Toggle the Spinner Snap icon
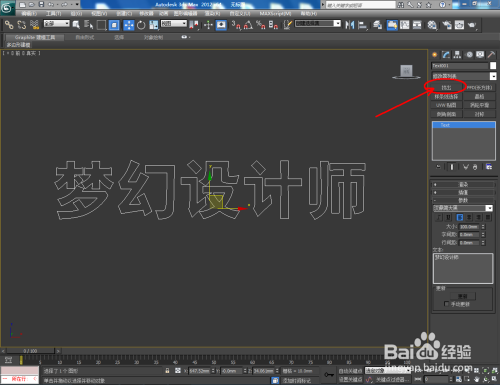 click(x=273, y=25)
